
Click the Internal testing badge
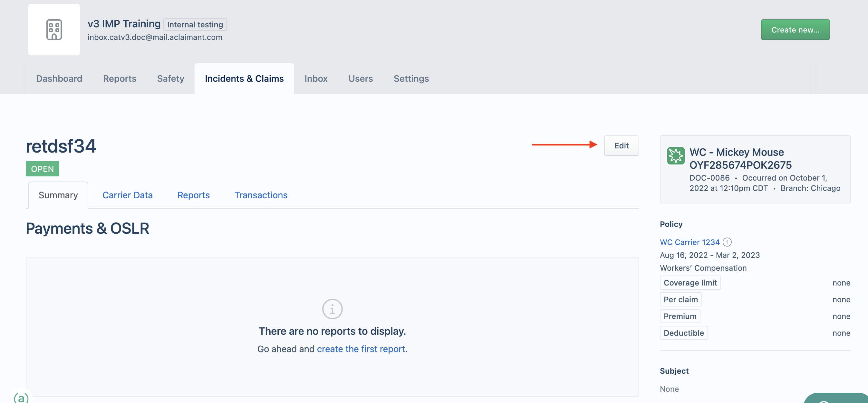coord(195,24)
